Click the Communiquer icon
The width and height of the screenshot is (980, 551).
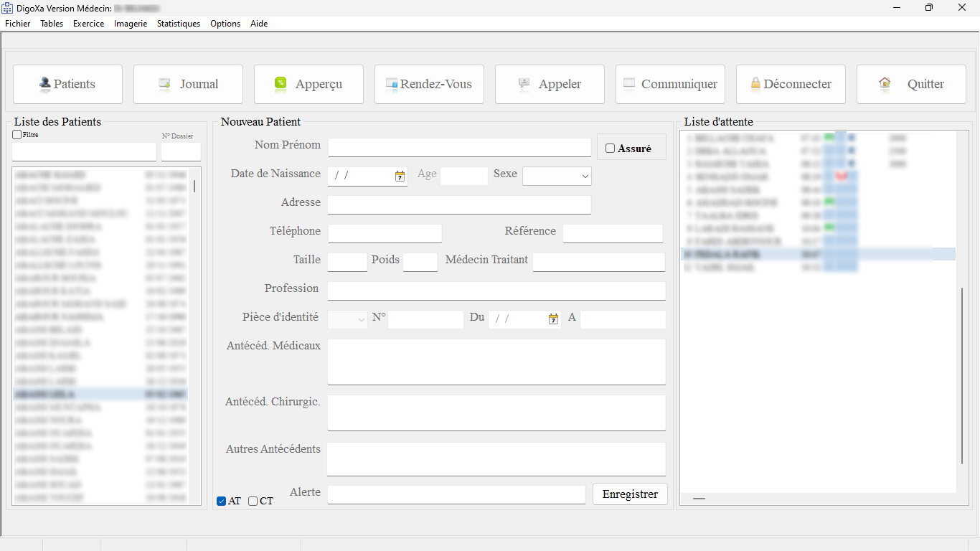629,84
